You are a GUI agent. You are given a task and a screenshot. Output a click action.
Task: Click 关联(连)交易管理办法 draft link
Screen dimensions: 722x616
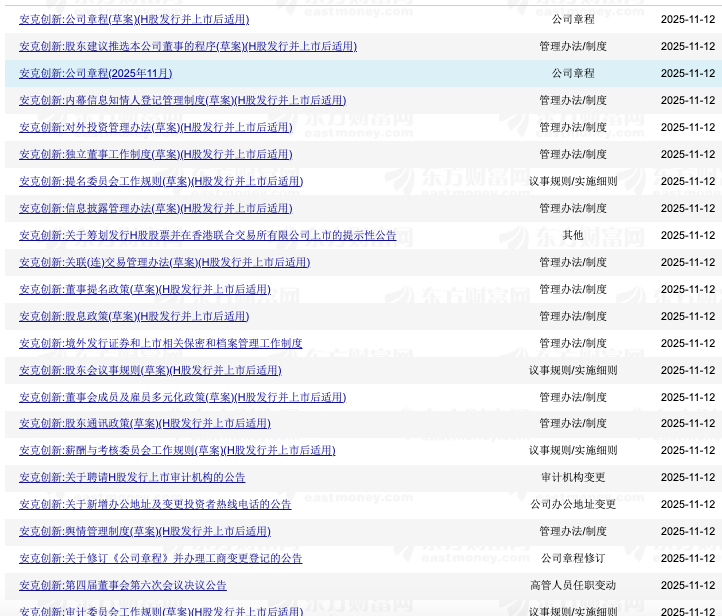pos(164,262)
